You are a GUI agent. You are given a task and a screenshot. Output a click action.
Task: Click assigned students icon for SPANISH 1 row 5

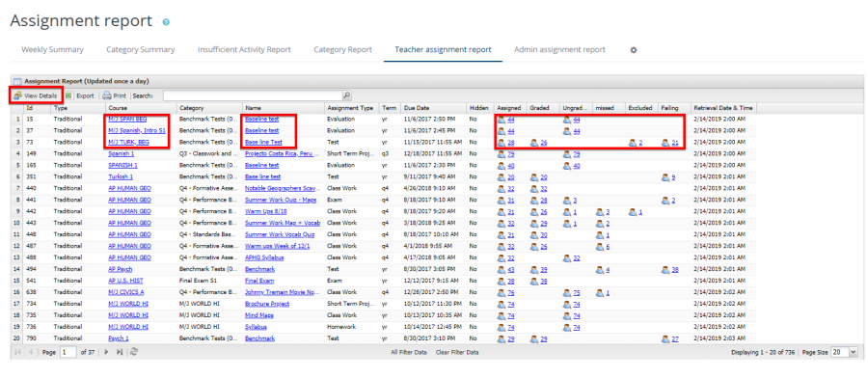[502, 166]
